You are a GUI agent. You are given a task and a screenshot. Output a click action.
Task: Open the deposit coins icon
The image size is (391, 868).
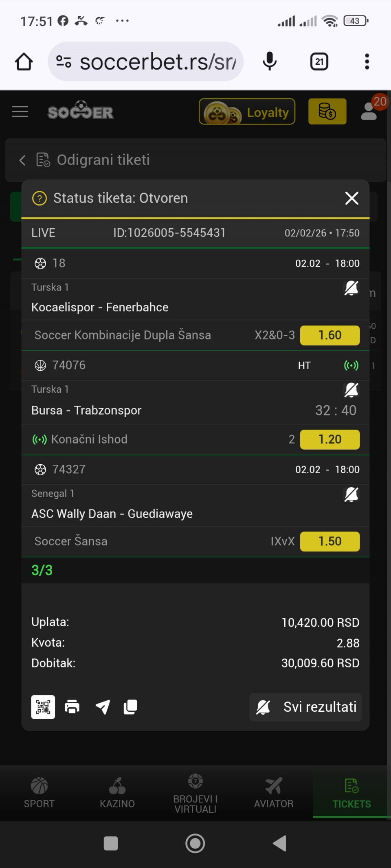click(327, 112)
